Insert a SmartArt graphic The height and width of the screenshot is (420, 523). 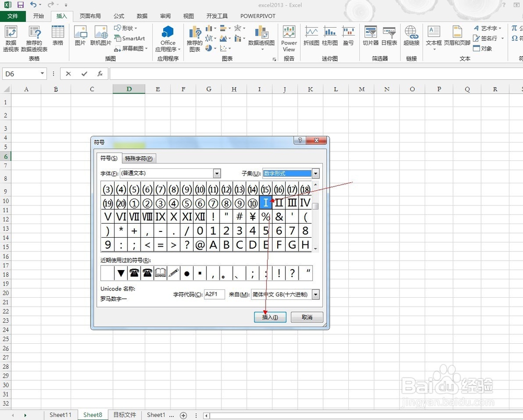tap(129, 38)
